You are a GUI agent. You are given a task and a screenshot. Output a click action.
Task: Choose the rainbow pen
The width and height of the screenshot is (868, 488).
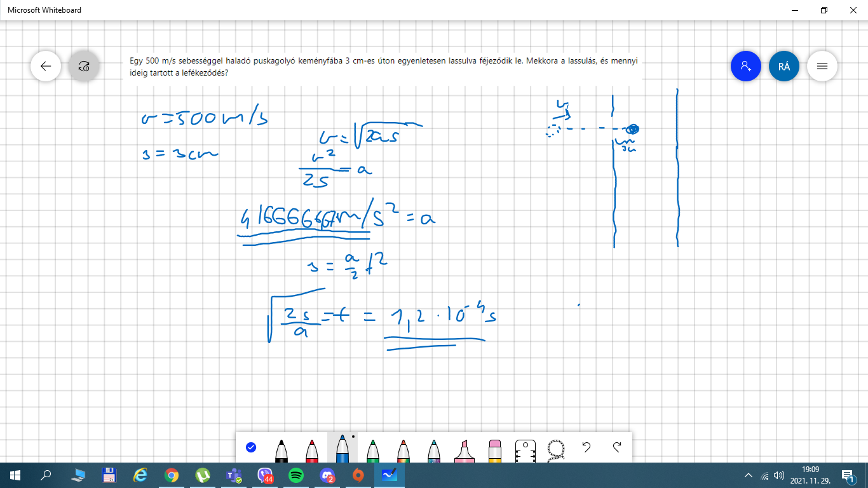click(x=403, y=450)
